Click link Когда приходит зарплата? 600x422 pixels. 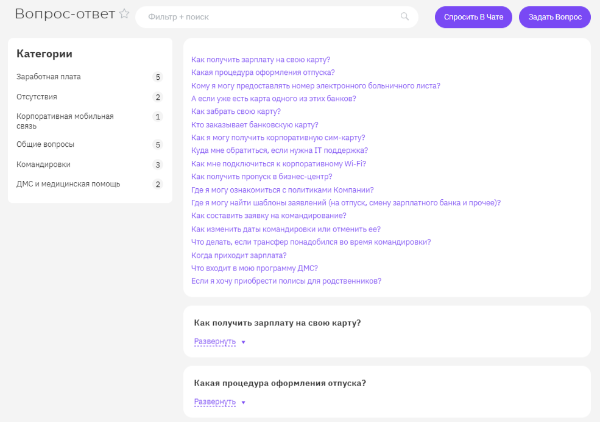click(x=239, y=255)
